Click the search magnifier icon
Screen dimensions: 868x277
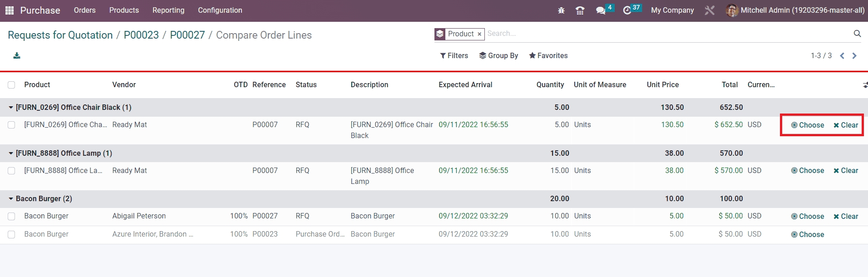pos(857,34)
